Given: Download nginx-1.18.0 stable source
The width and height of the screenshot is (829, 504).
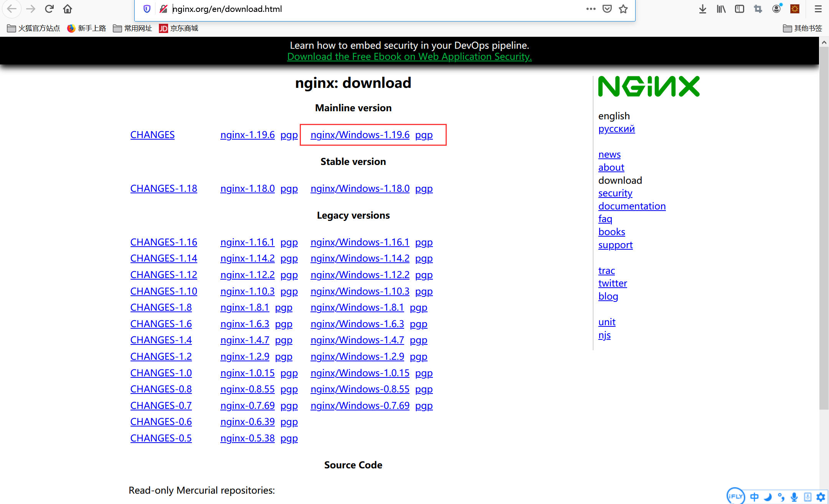Looking at the screenshot, I should [248, 189].
